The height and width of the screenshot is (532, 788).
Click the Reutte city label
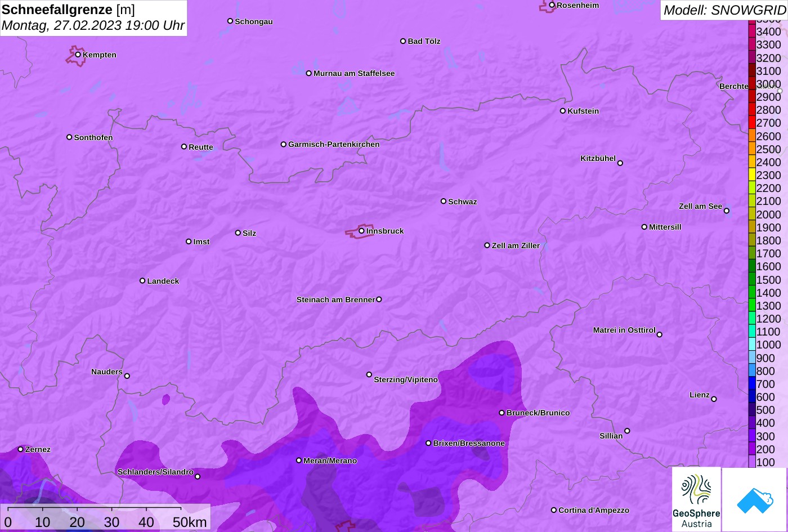click(201, 147)
